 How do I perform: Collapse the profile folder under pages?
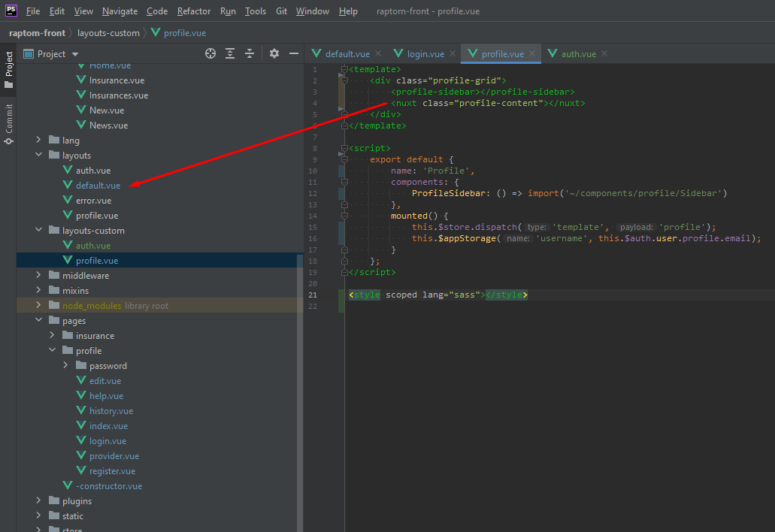52,350
